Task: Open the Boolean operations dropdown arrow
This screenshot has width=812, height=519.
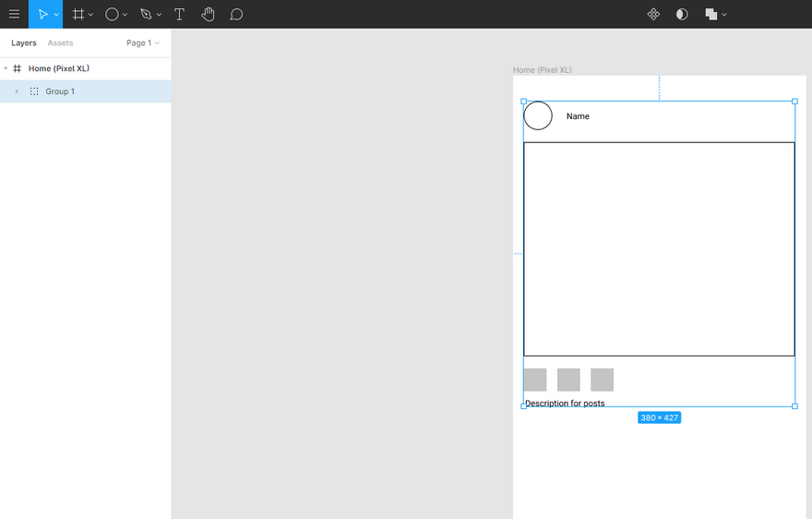Action: 724,15
